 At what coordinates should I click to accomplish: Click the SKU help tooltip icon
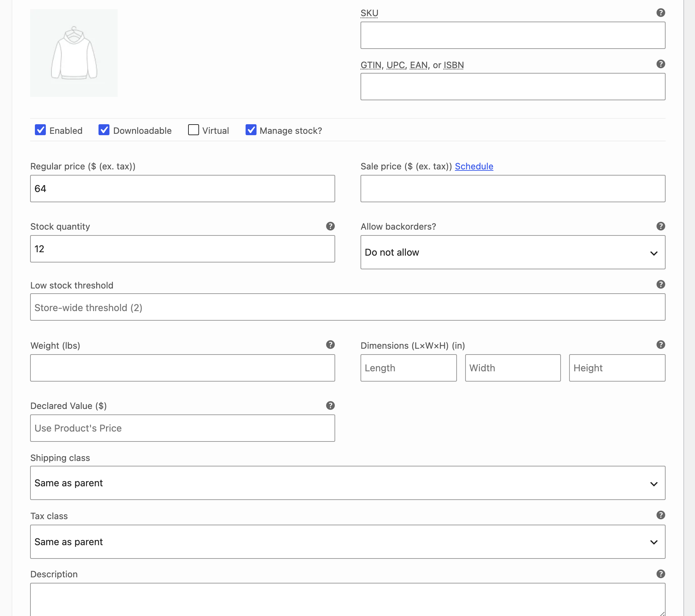[x=660, y=13]
